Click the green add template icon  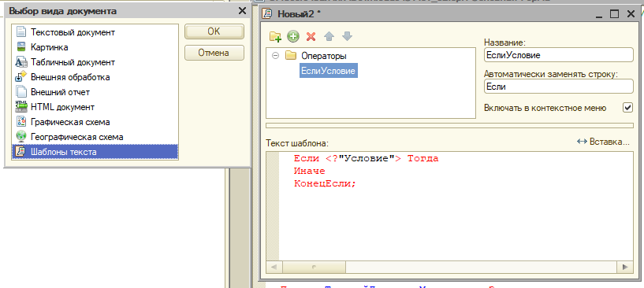[292, 36]
